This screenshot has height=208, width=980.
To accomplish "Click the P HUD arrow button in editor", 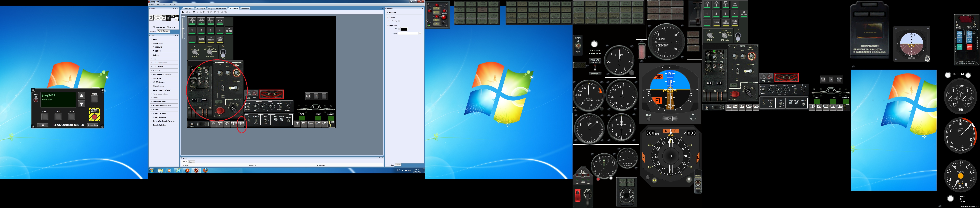I will point(297,124).
